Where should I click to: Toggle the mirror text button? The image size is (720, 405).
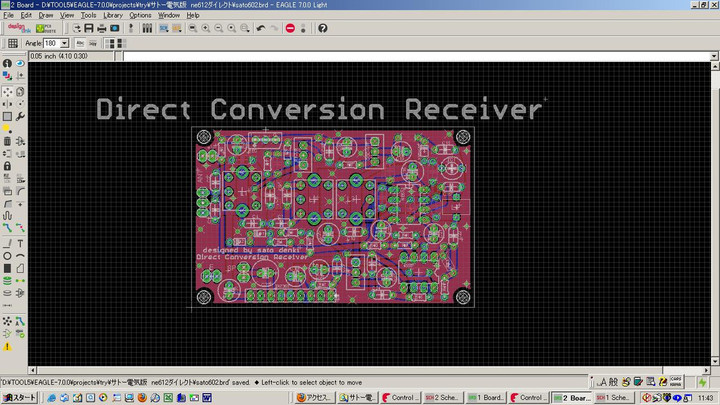94,43
